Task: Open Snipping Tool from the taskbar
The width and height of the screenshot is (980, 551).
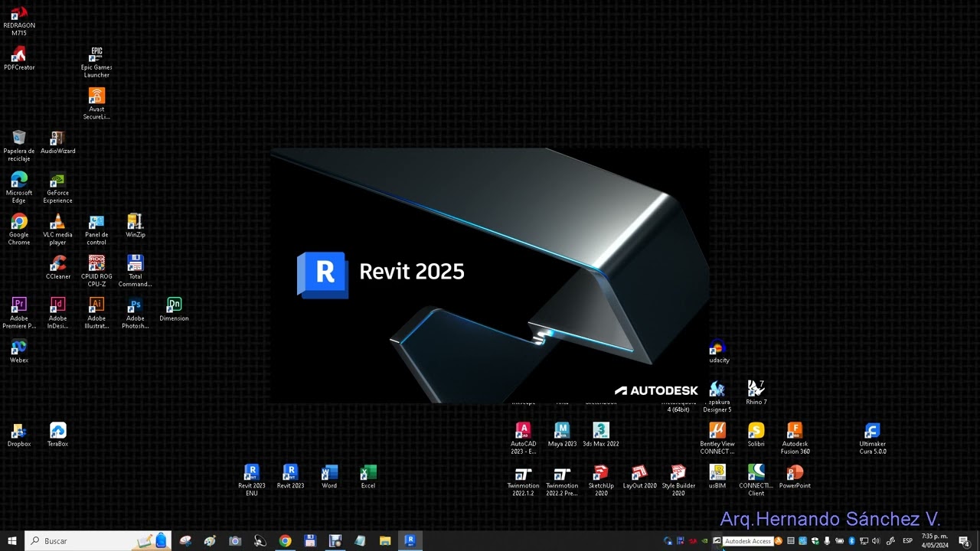Action: click(x=185, y=541)
